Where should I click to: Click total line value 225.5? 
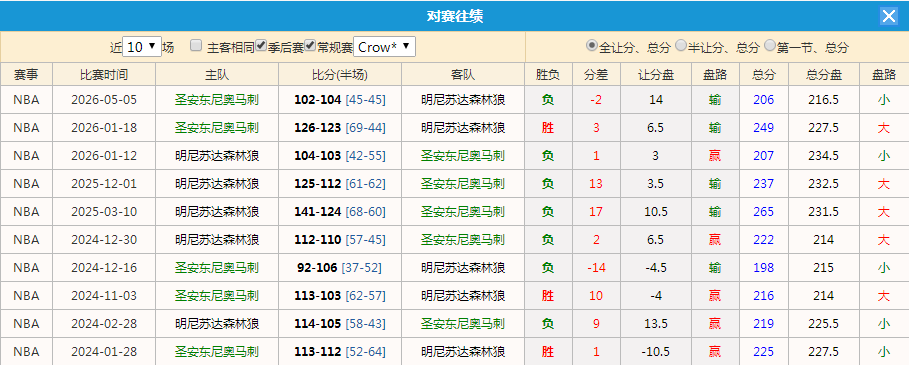click(x=824, y=323)
